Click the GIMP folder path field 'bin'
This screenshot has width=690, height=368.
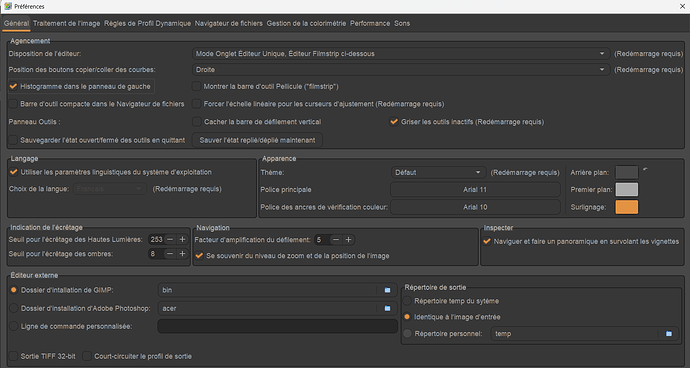tap(268, 290)
